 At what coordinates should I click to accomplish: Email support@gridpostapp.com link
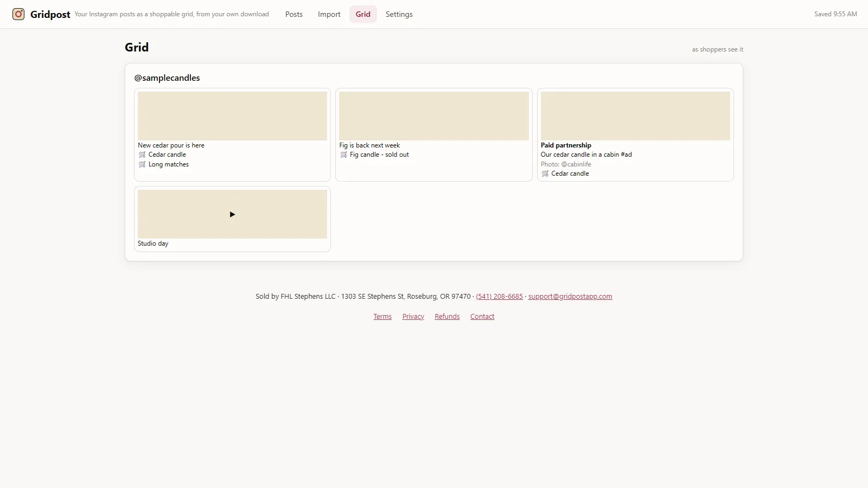[570, 297]
